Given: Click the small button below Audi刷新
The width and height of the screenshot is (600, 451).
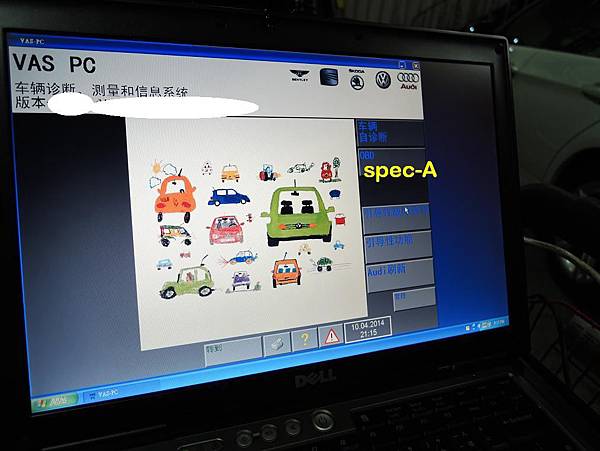Looking at the screenshot, I should click(414, 299).
